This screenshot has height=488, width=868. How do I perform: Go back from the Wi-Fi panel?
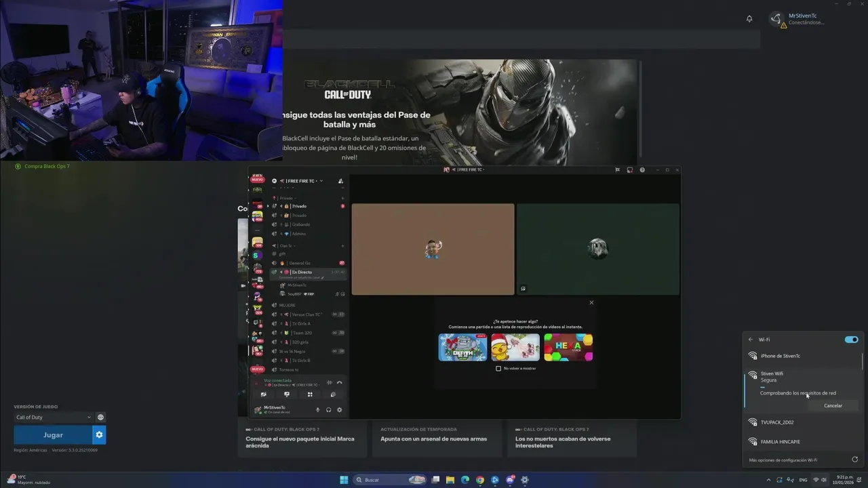tap(751, 340)
